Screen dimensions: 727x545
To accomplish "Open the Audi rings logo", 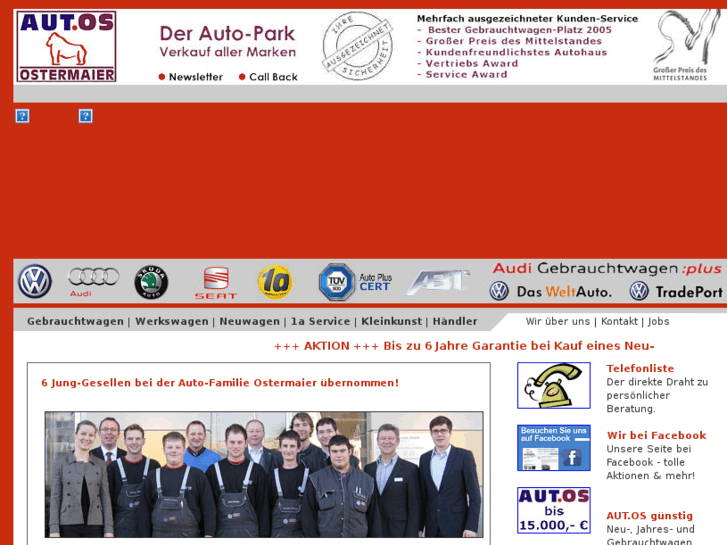I will pyautogui.click(x=93, y=282).
